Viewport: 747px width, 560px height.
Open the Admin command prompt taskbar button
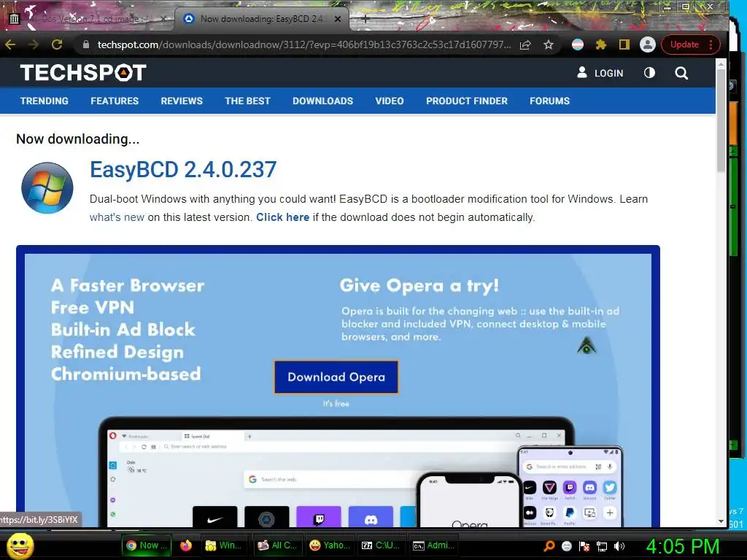(x=433, y=545)
